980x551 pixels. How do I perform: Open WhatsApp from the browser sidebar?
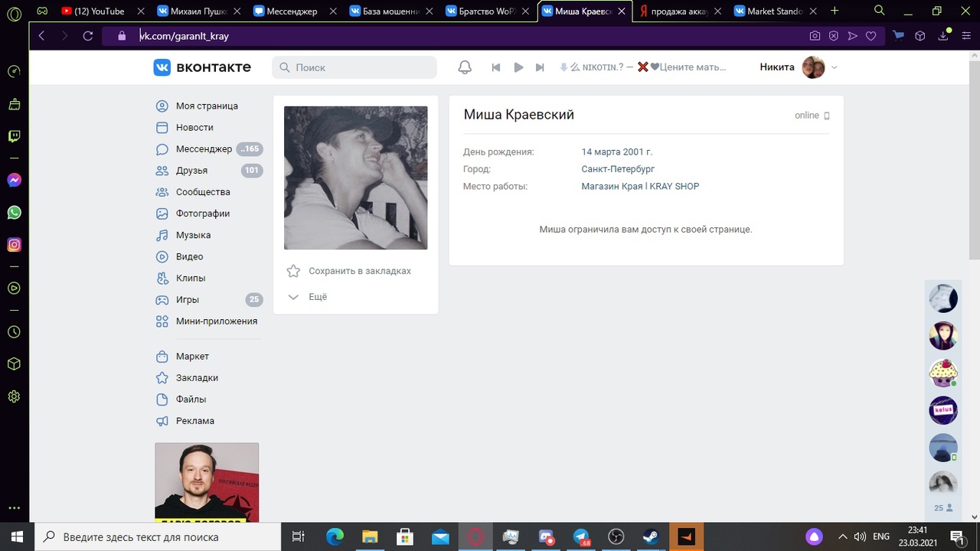coord(14,213)
